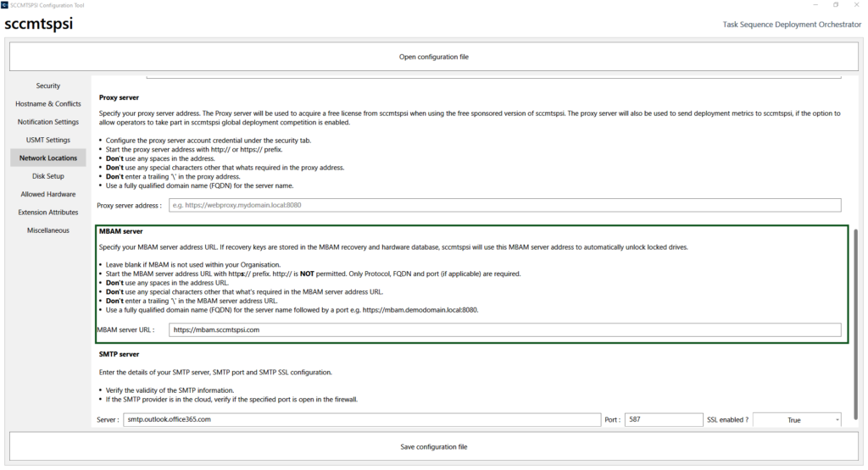
Task: Click the Open configuration file button
Action: pos(433,57)
